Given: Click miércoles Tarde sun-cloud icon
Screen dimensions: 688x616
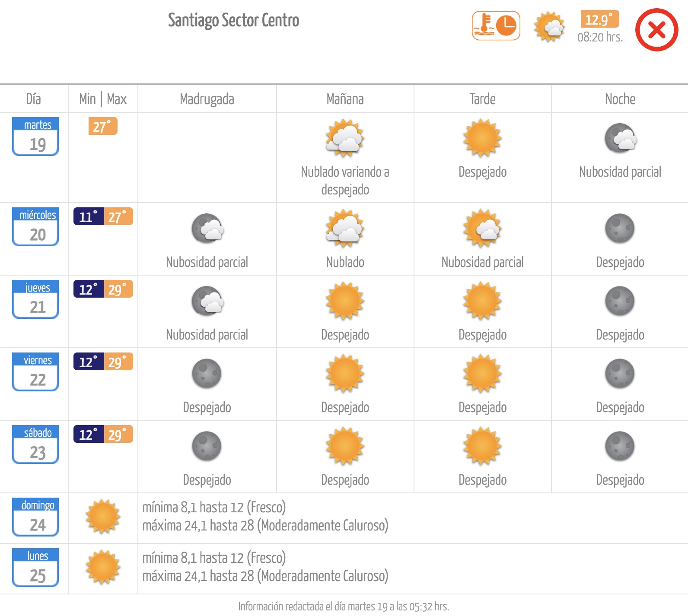Looking at the screenshot, I should [482, 229].
